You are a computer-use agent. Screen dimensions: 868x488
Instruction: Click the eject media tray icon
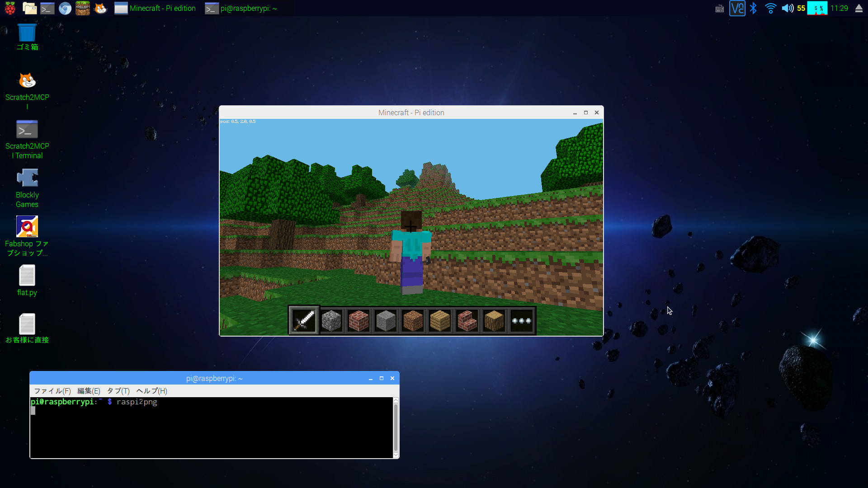(859, 8)
